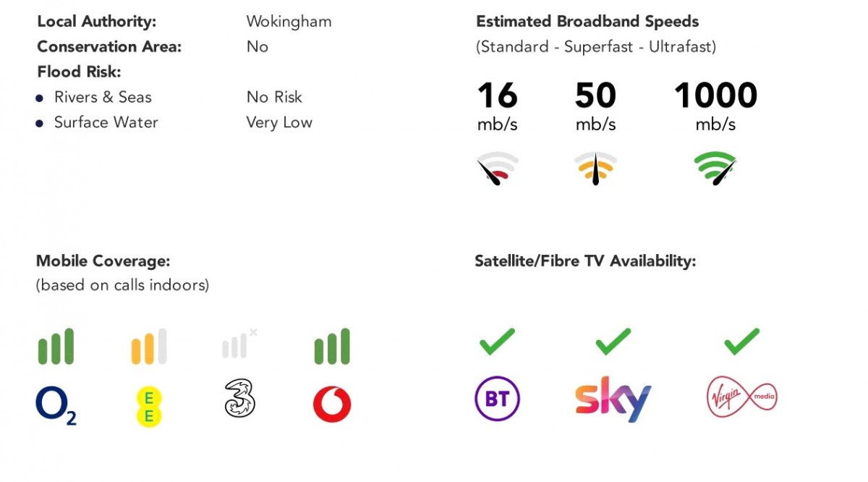The image size is (868, 482).
Task: Click the O2 network logo
Action: coord(56,405)
